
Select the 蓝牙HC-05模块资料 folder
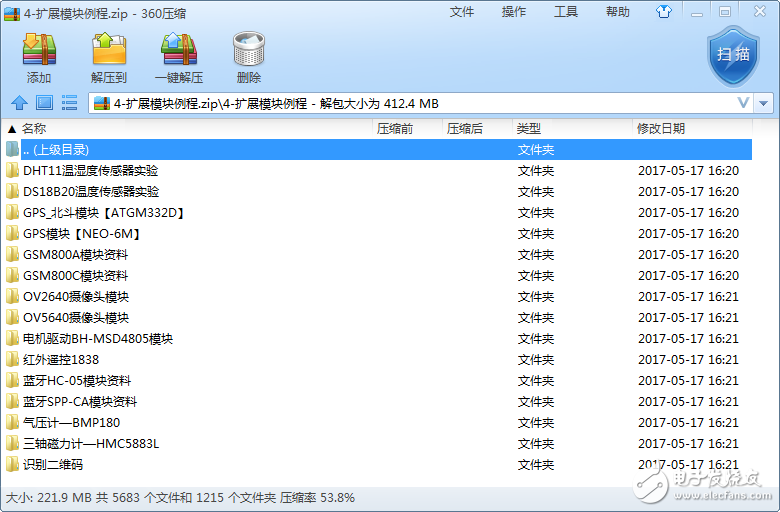coord(76,381)
